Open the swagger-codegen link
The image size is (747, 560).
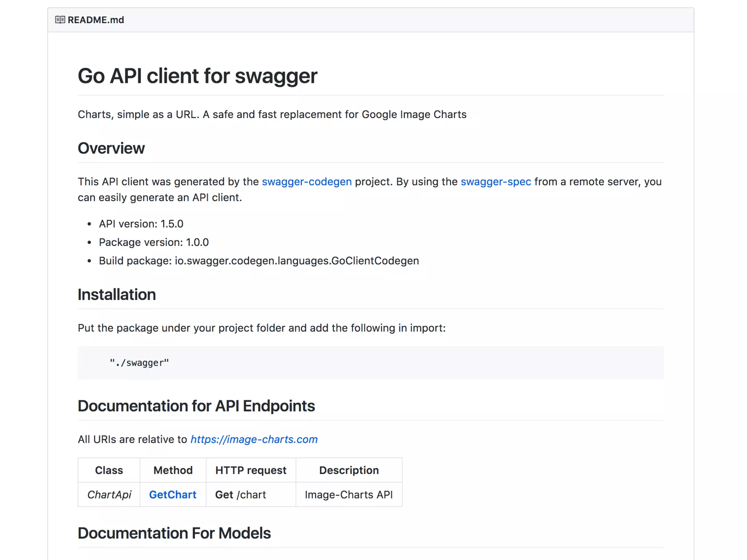(x=307, y=182)
